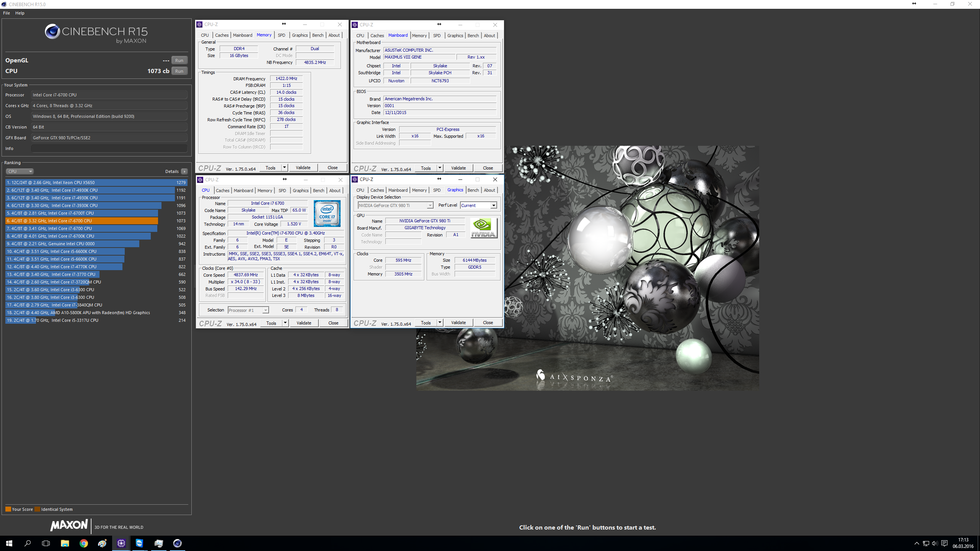Select ranking row 'Intel Core i7-6700K CPU'
Screen dimensions: 980x551
[x=96, y=236]
